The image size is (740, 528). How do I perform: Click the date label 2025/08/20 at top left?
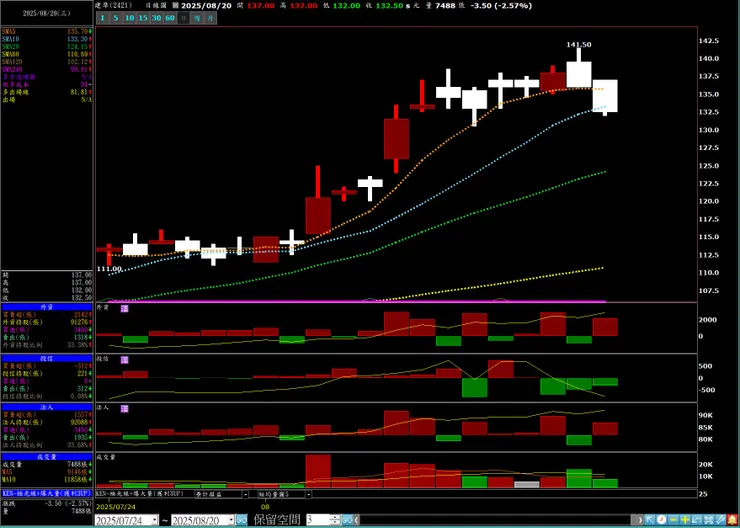[x=47, y=14]
